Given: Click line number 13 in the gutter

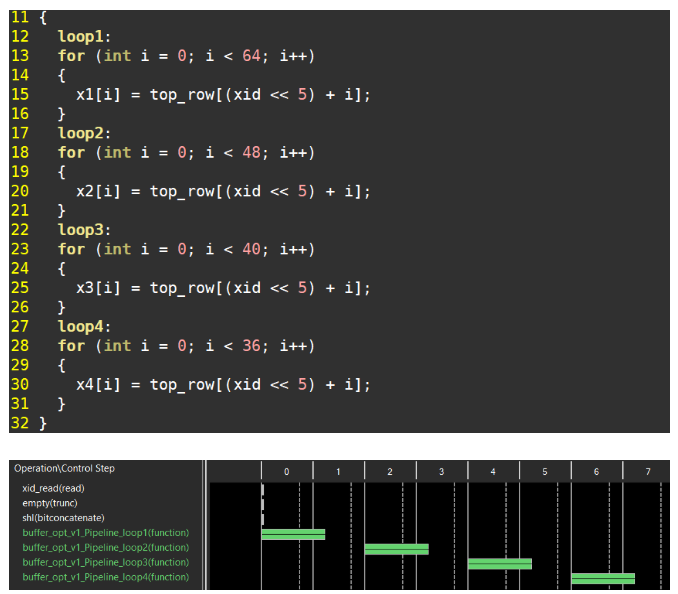Looking at the screenshot, I should tap(21, 56).
